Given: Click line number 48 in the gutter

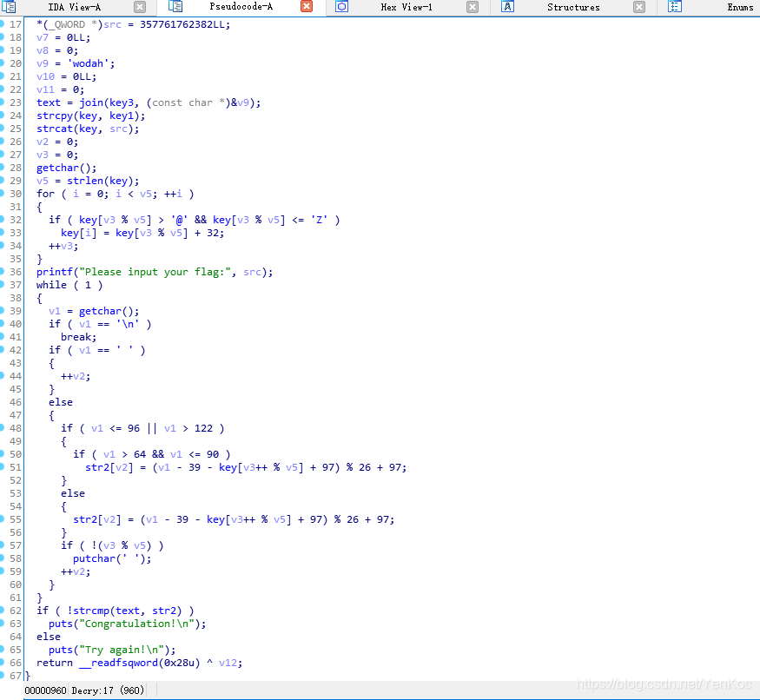Looking at the screenshot, I should pos(16,428).
